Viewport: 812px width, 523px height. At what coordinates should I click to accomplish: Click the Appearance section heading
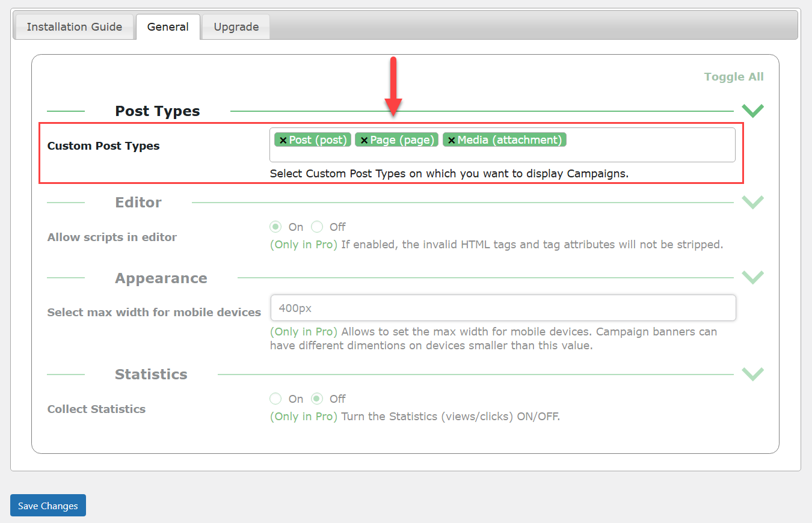coord(161,278)
